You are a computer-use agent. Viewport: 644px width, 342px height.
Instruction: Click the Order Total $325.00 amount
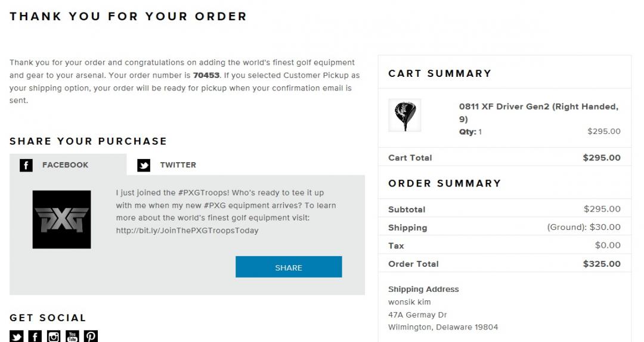(x=602, y=264)
